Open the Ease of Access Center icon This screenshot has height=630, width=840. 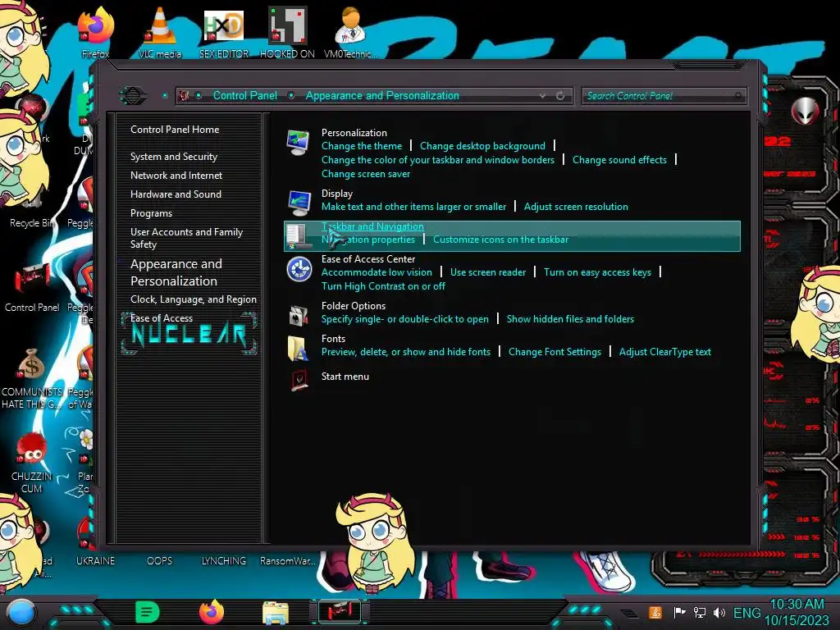coord(299,269)
